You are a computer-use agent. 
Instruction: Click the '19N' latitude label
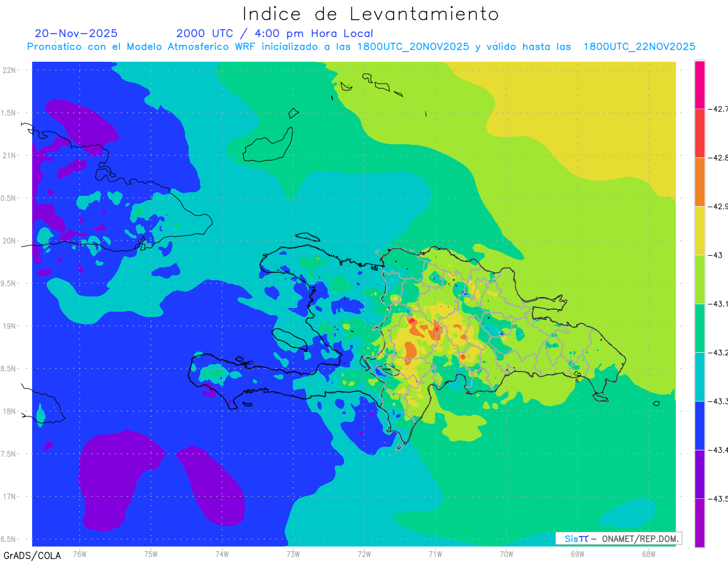[x=10, y=326]
